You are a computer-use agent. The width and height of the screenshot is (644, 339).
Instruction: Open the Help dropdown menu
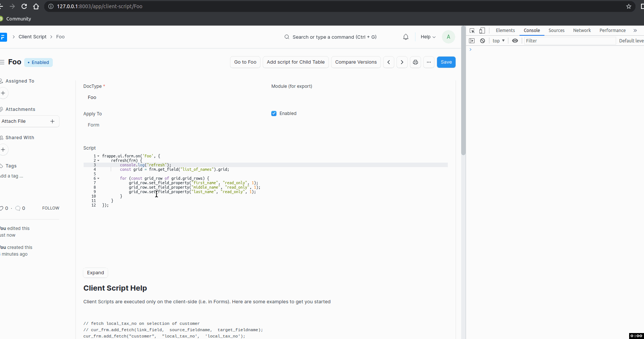428,37
